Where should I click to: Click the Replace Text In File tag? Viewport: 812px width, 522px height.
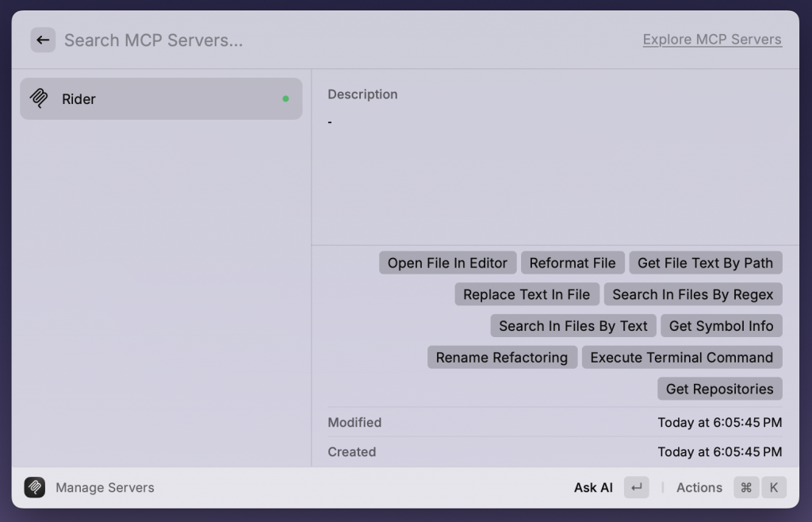pos(527,294)
